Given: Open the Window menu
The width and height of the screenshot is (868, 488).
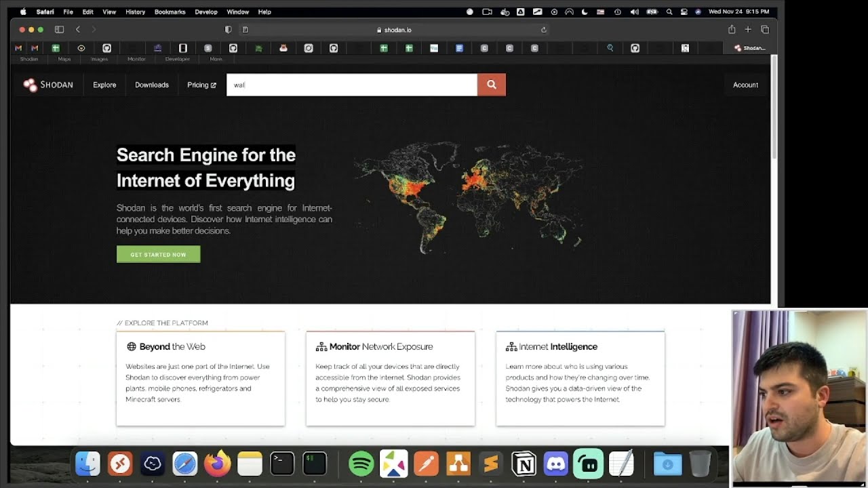Looking at the screenshot, I should pos(237,12).
